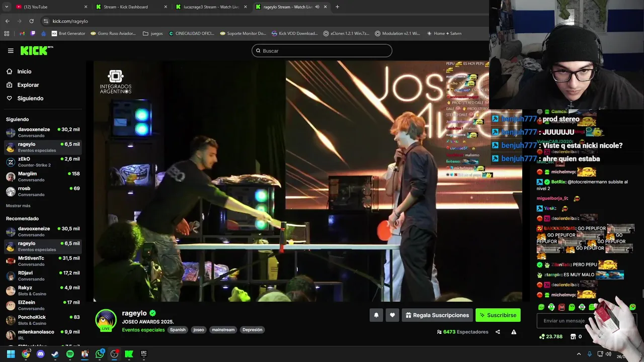Open Spotify from the taskbar
The height and width of the screenshot is (362, 644).
[x=70, y=354]
